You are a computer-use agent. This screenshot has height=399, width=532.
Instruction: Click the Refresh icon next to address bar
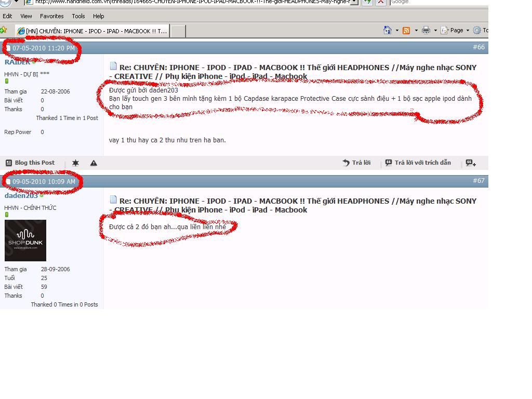(367, 2)
